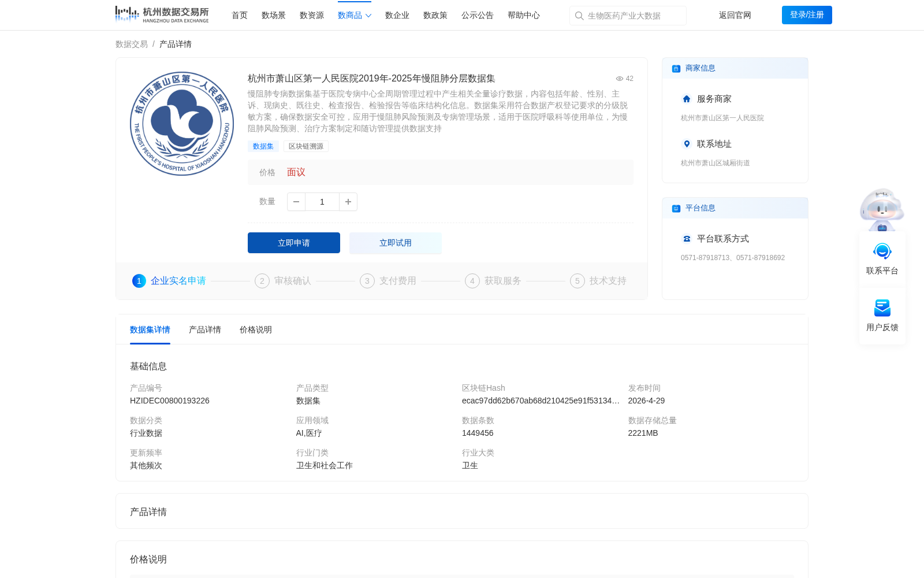This screenshot has width=924, height=578.
Task: Click the 商家信息 panel header icon
Action: 676,68
